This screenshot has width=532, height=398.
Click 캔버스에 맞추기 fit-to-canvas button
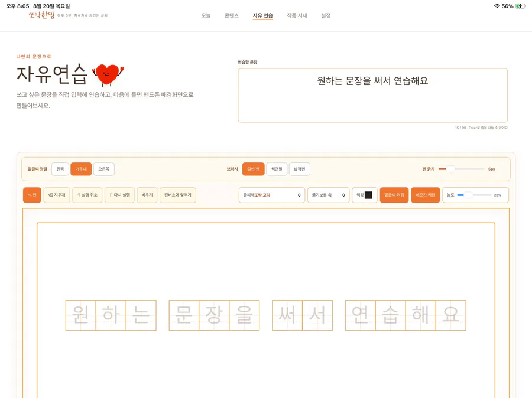(x=178, y=195)
